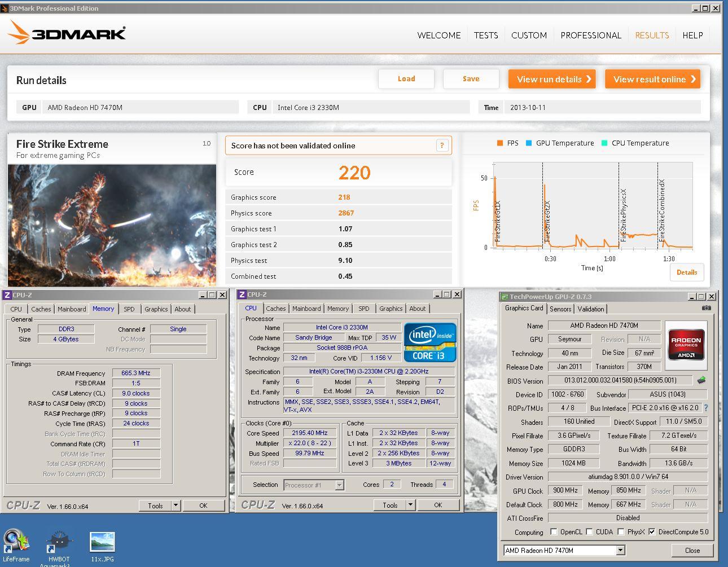Click the CPU Temperature teal legend swatch
Screen dimensions: 728x567
[x=604, y=143]
